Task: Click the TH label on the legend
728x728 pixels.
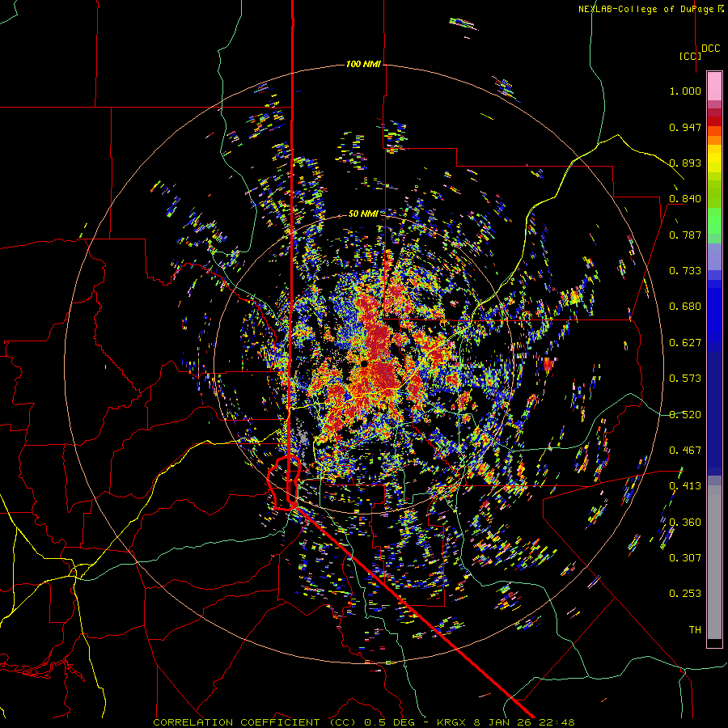Action: click(695, 629)
